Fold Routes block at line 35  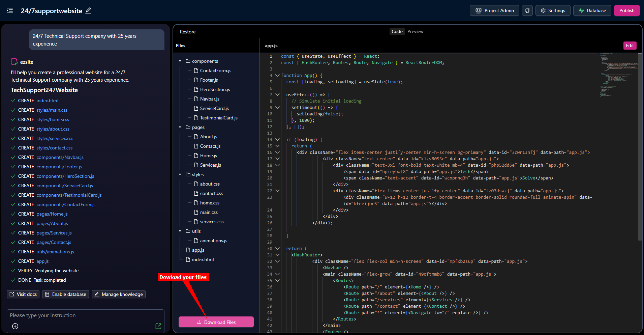(x=277, y=281)
